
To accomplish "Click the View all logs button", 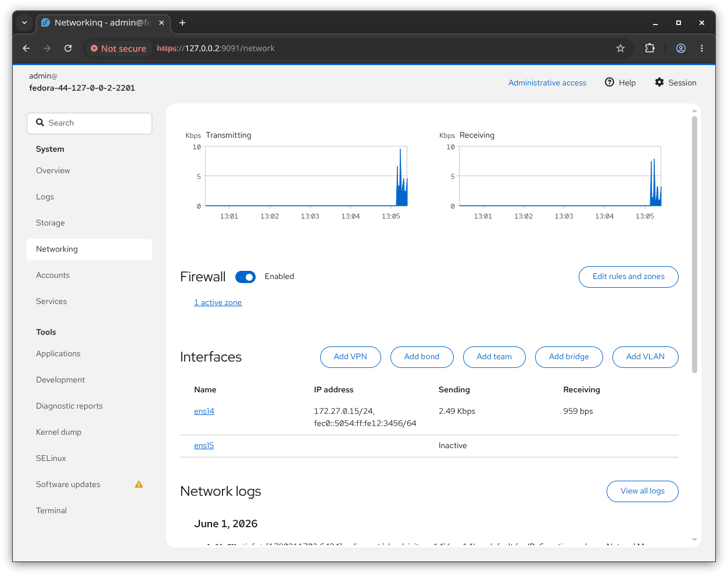I will click(643, 491).
